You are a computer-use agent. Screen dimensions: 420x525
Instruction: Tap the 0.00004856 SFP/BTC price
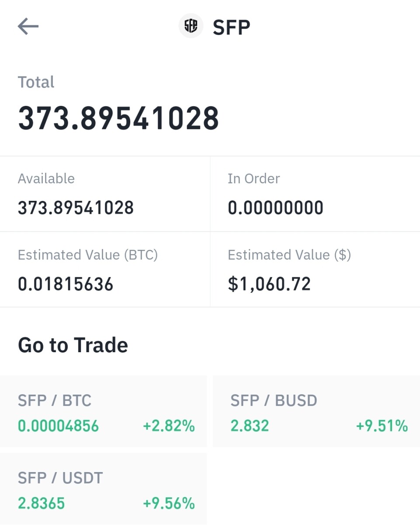pyautogui.click(x=59, y=426)
